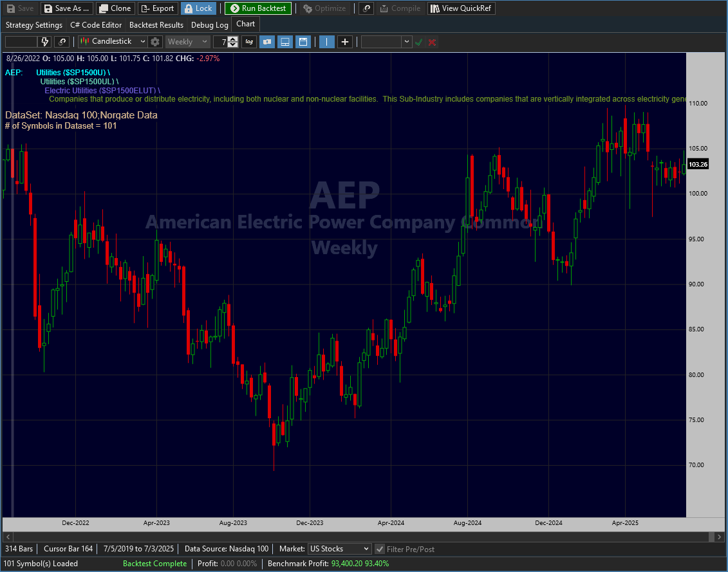The image size is (728, 572).
Task: Click the '7/5/2019 to 7/3/2025' date range
Action: point(139,549)
